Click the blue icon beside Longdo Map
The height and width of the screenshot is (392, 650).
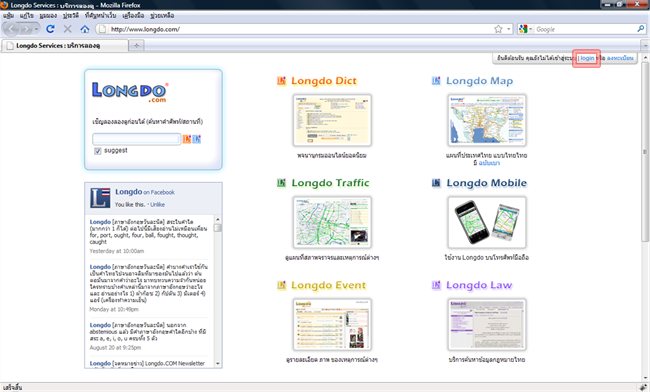[436, 81]
